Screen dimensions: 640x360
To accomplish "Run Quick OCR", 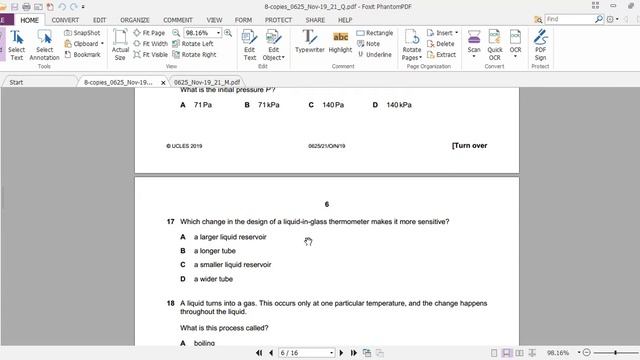I will pos(495,45).
